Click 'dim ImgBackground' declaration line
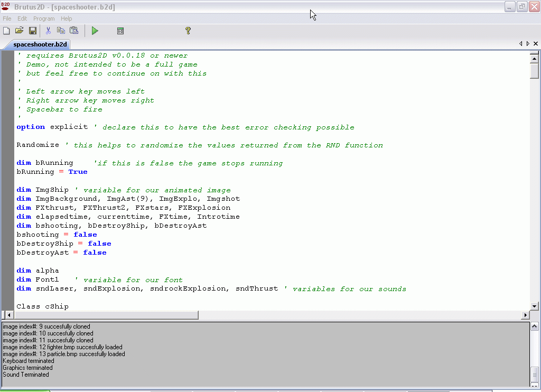 [128, 199]
